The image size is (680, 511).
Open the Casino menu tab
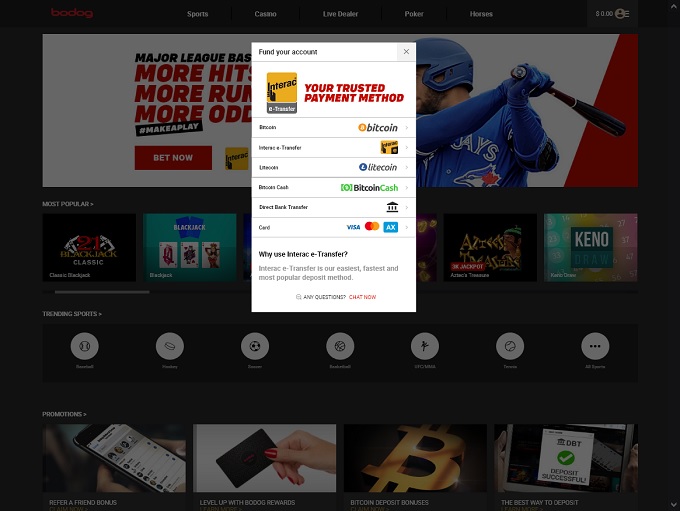(265, 14)
